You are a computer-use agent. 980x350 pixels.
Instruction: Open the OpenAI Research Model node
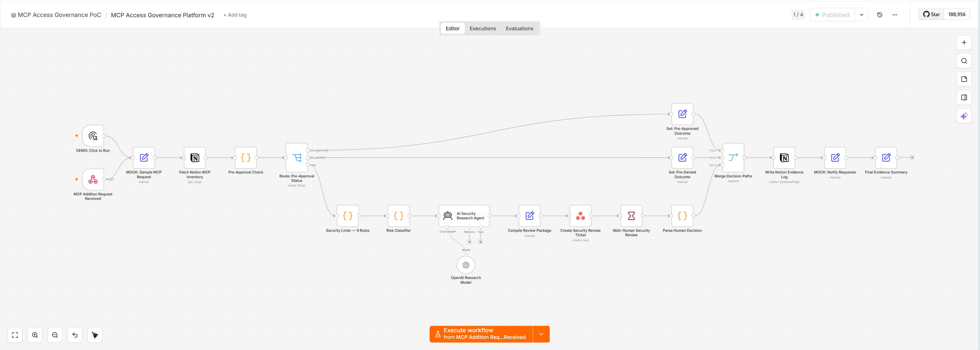(x=466, y=265)
